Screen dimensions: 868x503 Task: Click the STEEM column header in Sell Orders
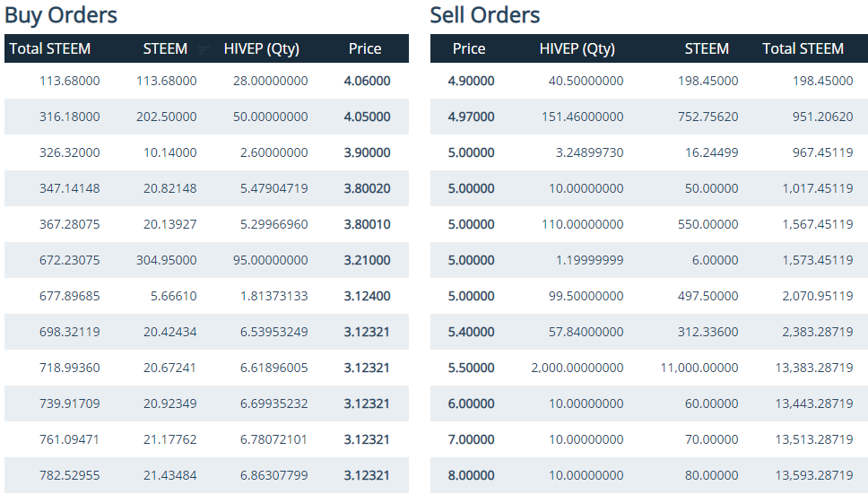(707, 48)
